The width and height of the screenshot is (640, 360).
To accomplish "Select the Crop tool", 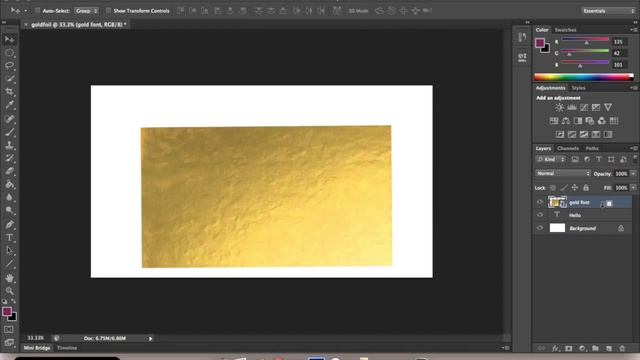I will tap(10, 91).
